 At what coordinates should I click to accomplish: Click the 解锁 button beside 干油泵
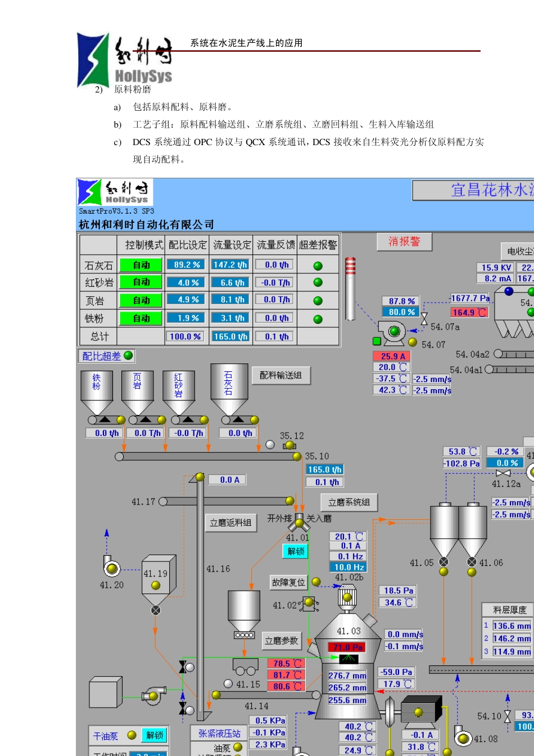point(154,735)
